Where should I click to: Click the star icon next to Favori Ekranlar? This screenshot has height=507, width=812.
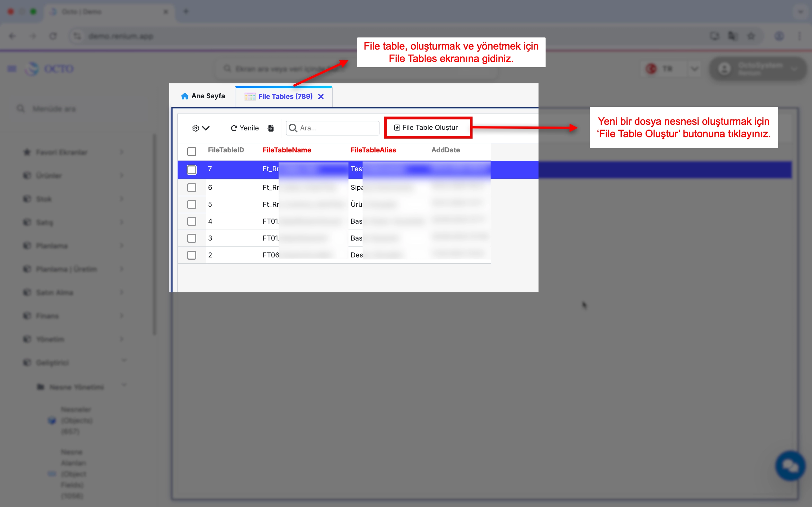point(27,152)
